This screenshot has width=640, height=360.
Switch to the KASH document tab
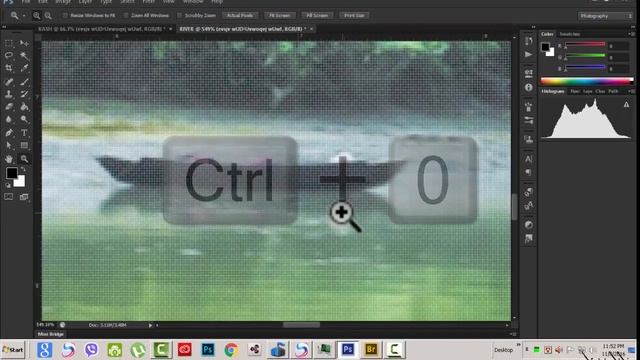click(102, 29)
